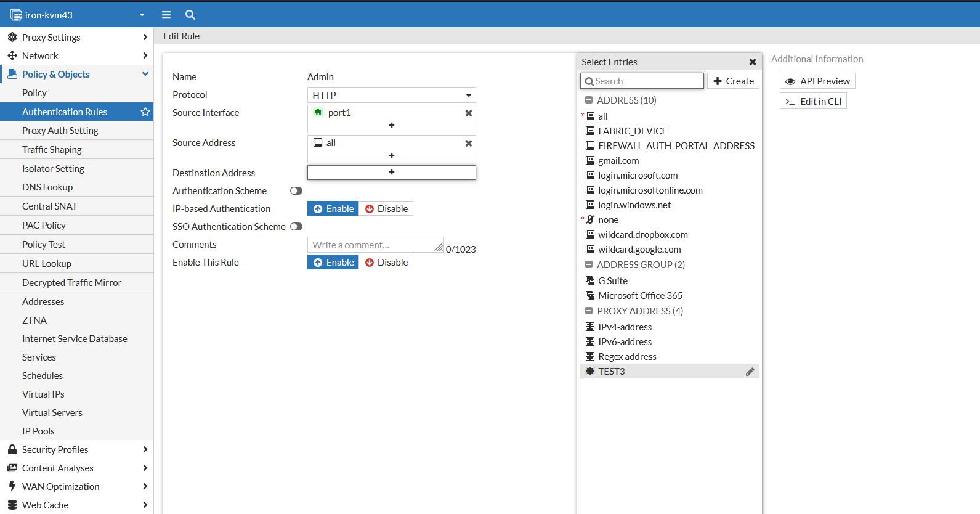The height and width of the screenshot is (514, 980).
Task: Close the Select Entries panel
Action: click(x=753, y=62)
